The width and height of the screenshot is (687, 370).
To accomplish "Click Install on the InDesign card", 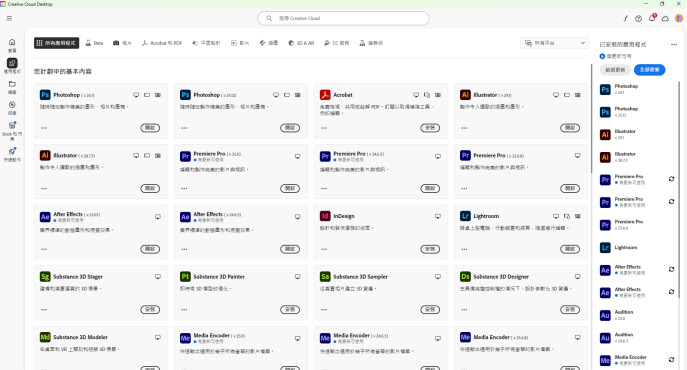I will (430, 249).
